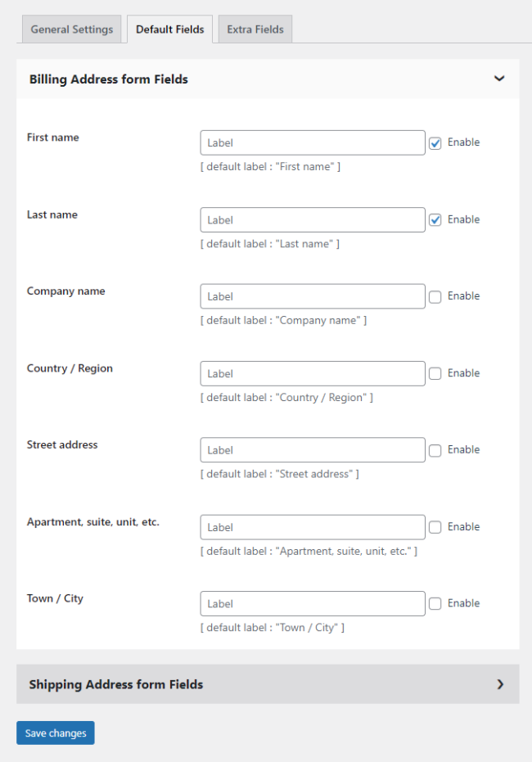The width and height of the screenshot is (532, 762).
Task: Click the Town / City label input
Action: pyautogui.click(x=313, y=604)
